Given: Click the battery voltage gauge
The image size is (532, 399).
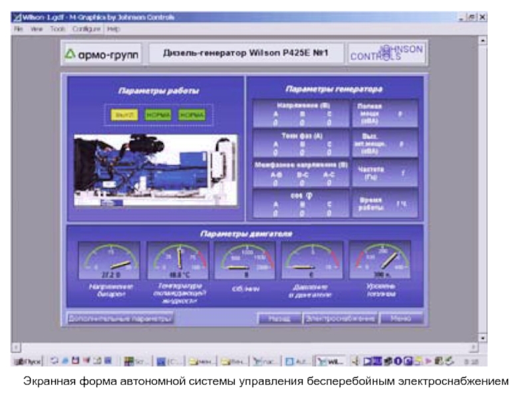Looking at the screenshot, I should (109, 261).
